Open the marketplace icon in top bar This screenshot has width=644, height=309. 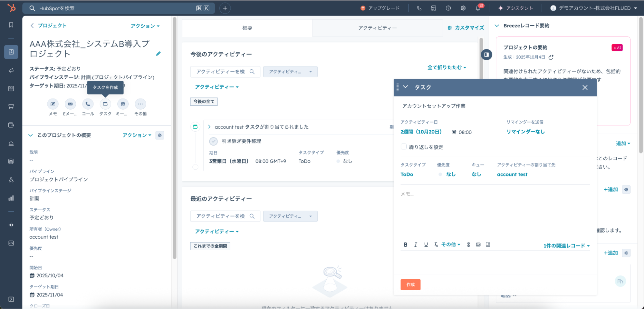coord(434,8)
